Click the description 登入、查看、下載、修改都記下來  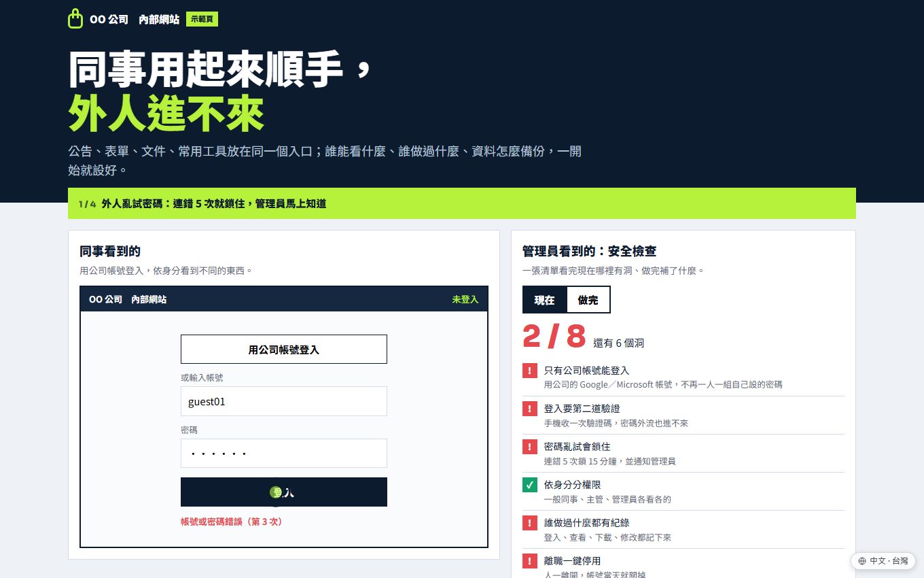click(607, 537)
